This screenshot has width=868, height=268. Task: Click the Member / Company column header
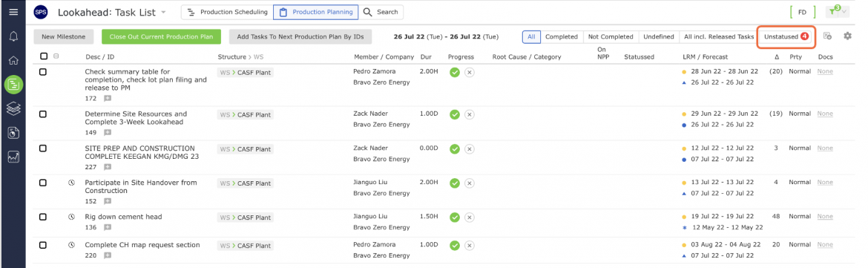point(384,56)
